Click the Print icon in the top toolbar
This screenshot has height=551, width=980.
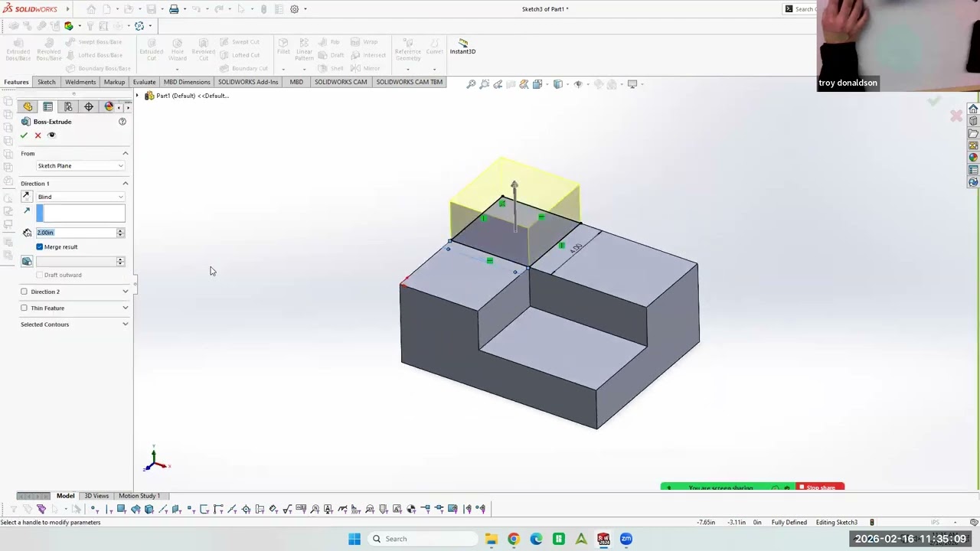174,9
